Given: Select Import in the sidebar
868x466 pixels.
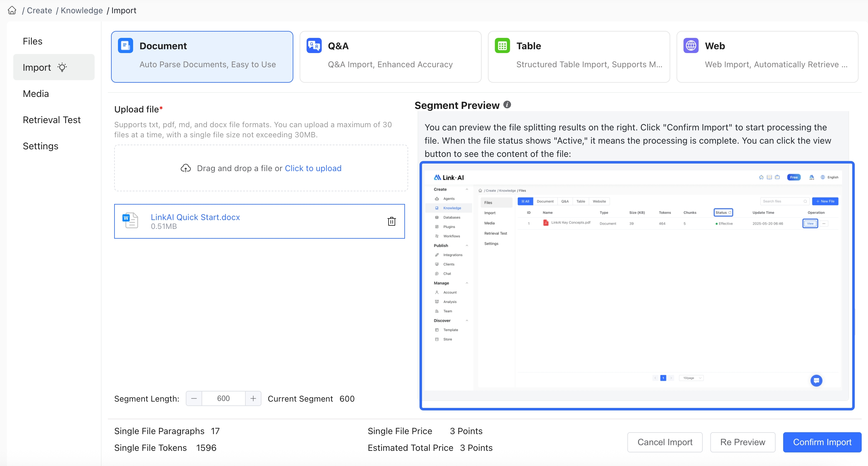Looking at the screenshot, I should click(54, 68).
